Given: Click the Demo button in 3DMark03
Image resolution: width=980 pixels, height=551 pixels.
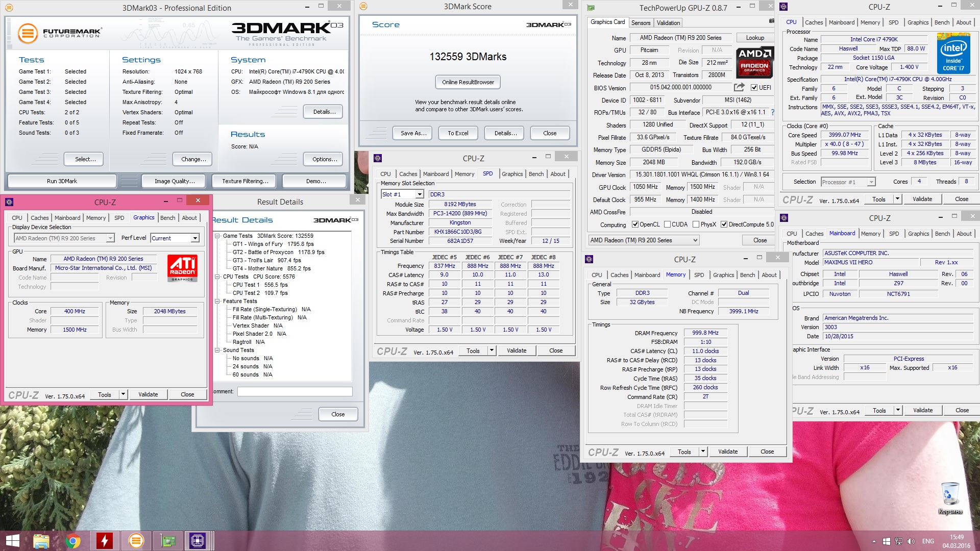Looking at the screenshot, I should tap(314, 181).
